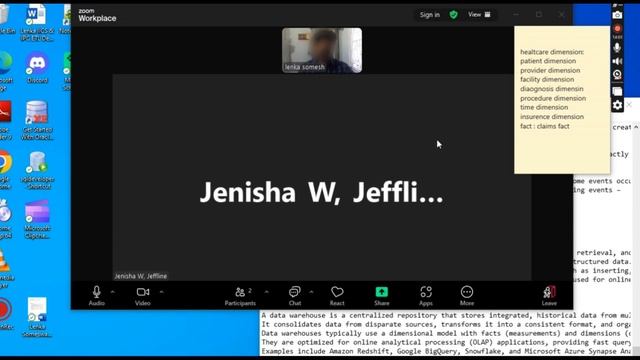Start screen sharing with the green Share button
The width and height of the screenshot is (640, 360).
tap(382, 296)
